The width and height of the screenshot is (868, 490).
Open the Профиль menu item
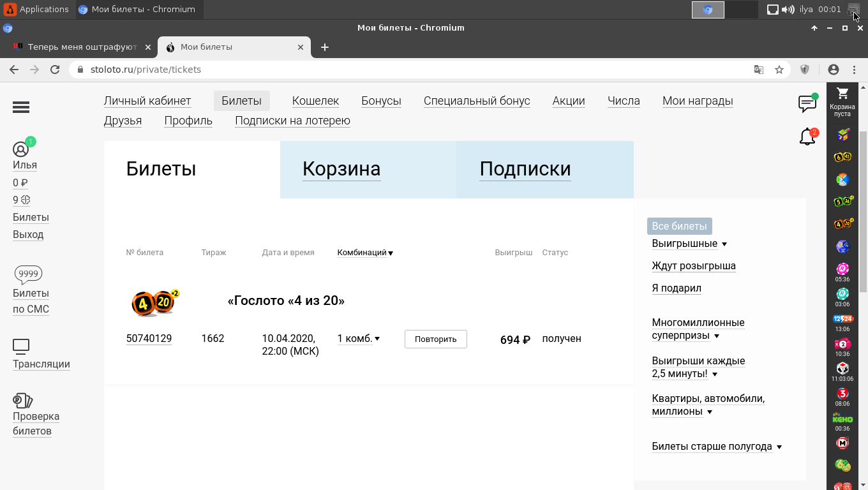(188, 121)
